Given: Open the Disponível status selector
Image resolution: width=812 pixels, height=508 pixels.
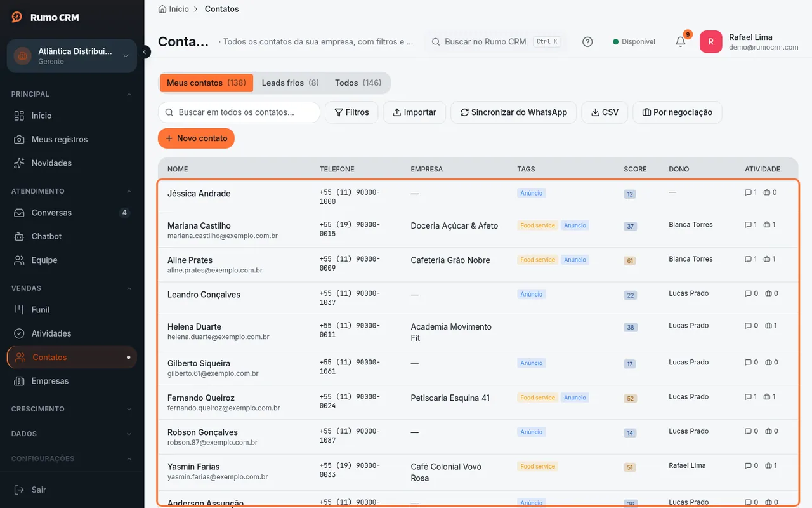Looking at the screenshot, I should pyautogui.click(x=634, y=42).
